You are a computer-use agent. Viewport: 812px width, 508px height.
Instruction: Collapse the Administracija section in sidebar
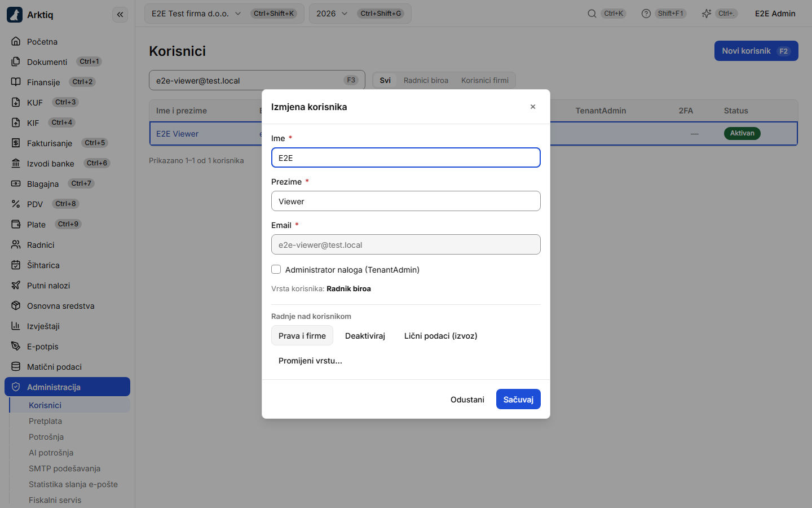(x=67, y=387)
